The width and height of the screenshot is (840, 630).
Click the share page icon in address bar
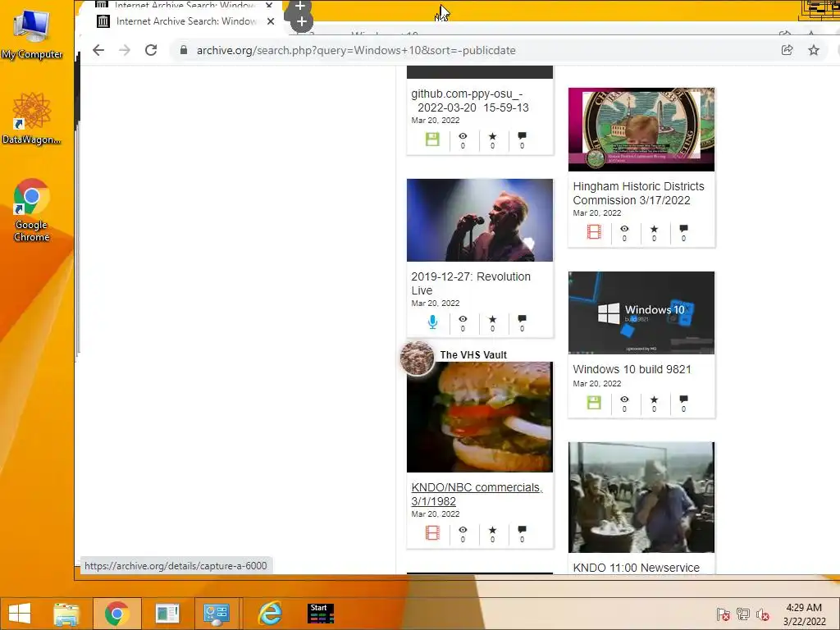(x=787, y=50)
